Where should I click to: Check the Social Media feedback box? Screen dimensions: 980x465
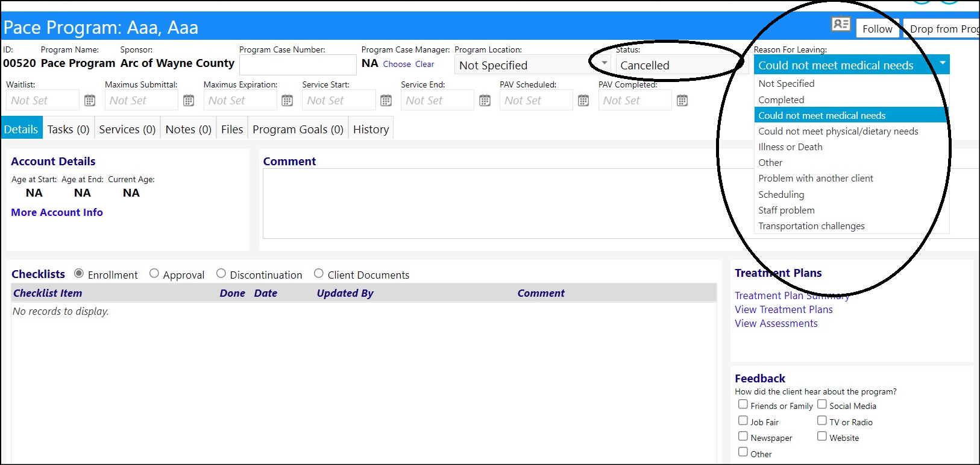(822, 404)
